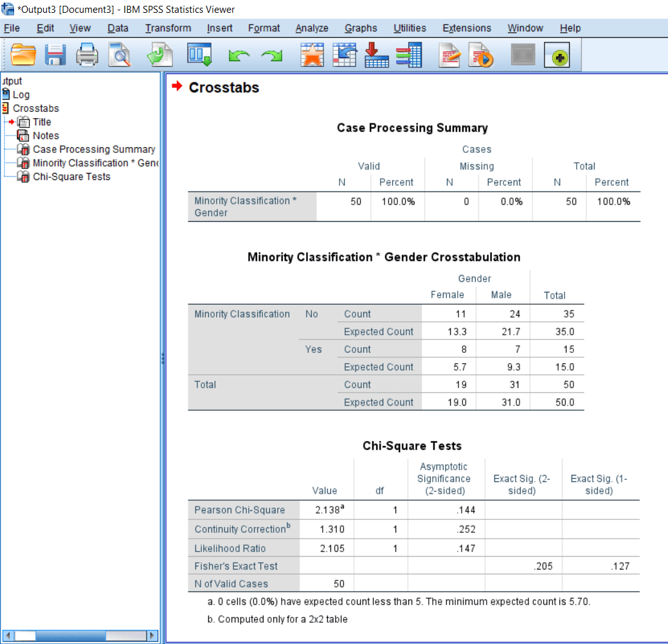Image resolution: width=668 pixels, height=644 pixels.
Task: Click the Undo arrow in the toolbar
Action: [239, 55]
